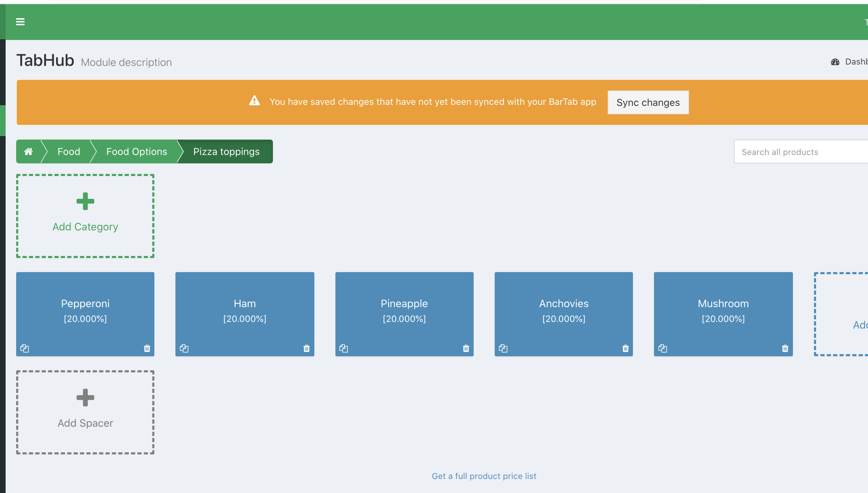This screenshot has width=868, height=493.
Task: Duplicate the Mushroom product tile
Action: pos(663,348)
